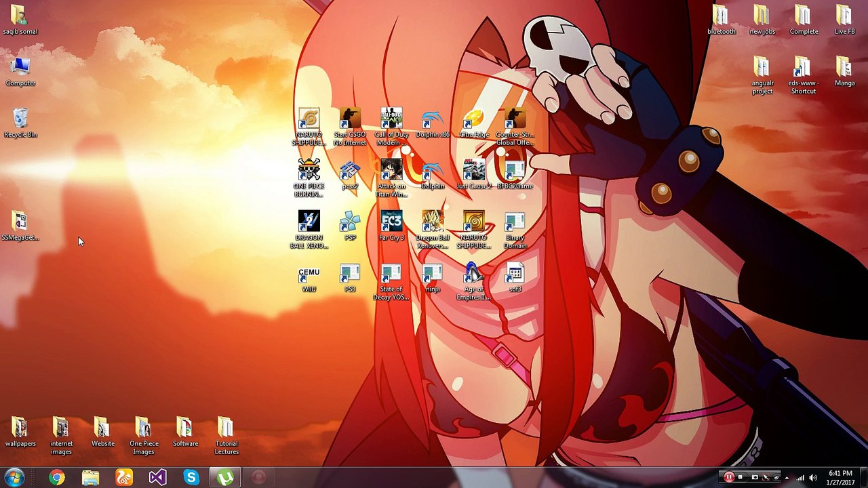Image resolution: width=868 pixels, height=488 pixels.
Task: Select the Manga folder
Action: pyautogui.click(x=845, y=72)
